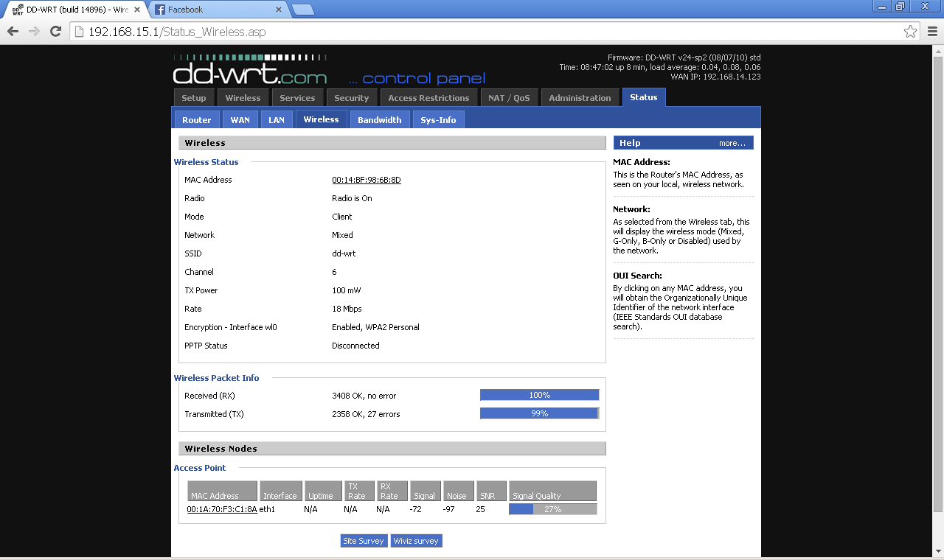
Task: Select the Status main tab
Action: [x=644, y=97]
